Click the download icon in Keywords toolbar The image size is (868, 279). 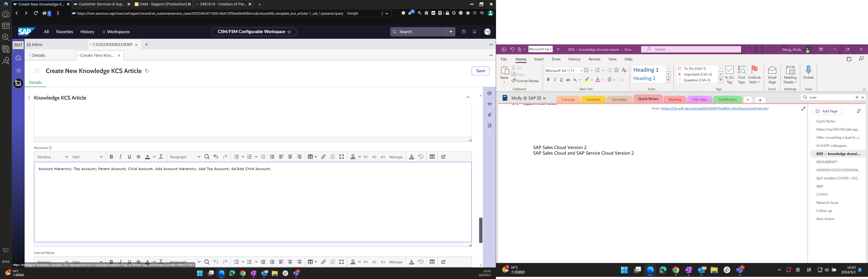pos(411,157)
